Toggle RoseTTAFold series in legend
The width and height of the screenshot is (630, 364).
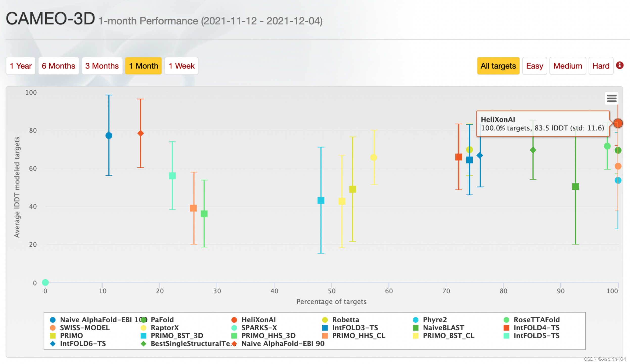click(536, 320)
